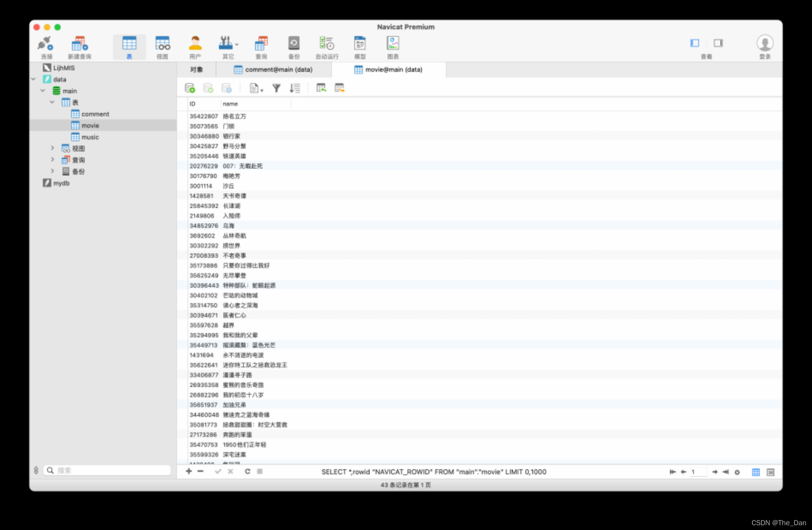Go to the next page arrow
812x530 pixels.
[x=715, y=472]
